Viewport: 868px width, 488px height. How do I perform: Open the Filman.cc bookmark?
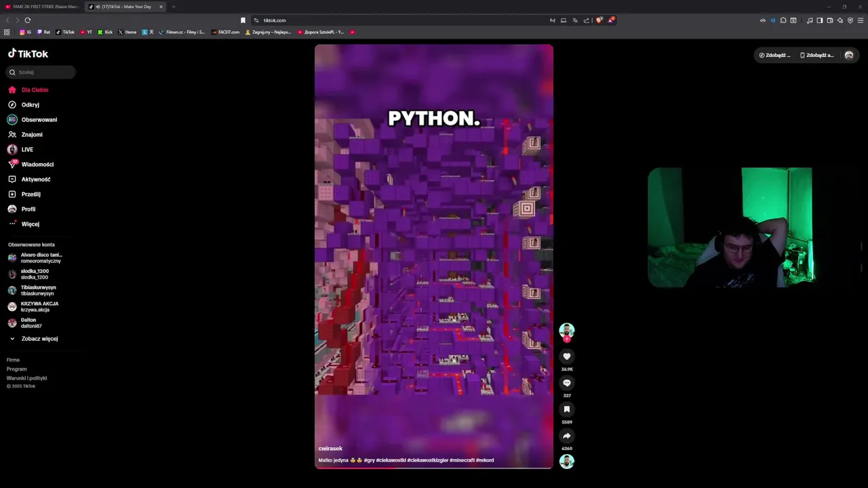pyautogui.click(x=182, y=32)
